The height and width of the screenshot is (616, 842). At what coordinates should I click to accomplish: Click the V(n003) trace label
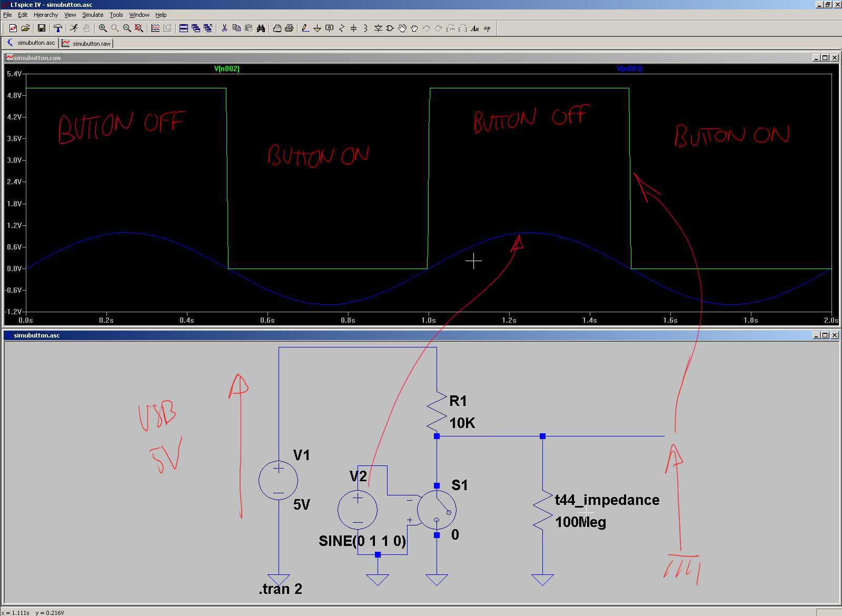(x=629, y=68)
